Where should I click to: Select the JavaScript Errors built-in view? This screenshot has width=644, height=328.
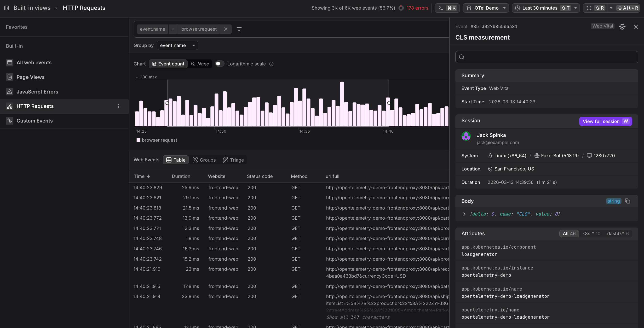pos(37,92)
